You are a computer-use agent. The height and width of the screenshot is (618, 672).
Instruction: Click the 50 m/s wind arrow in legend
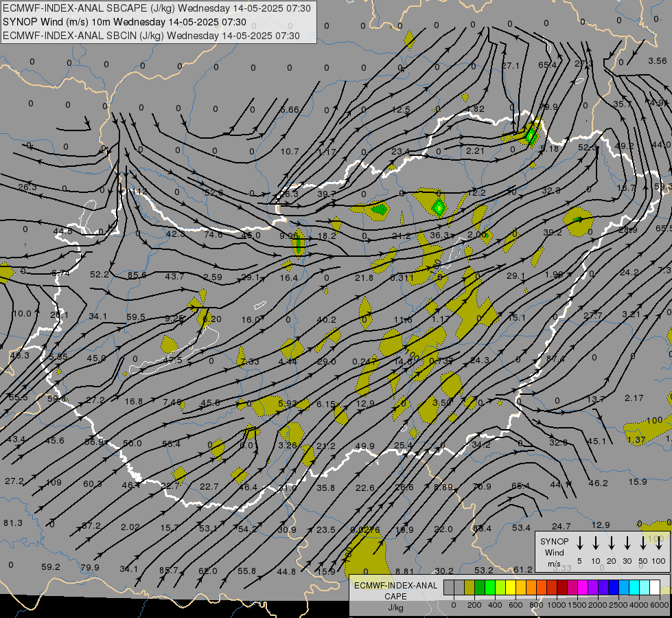(643, 542)
